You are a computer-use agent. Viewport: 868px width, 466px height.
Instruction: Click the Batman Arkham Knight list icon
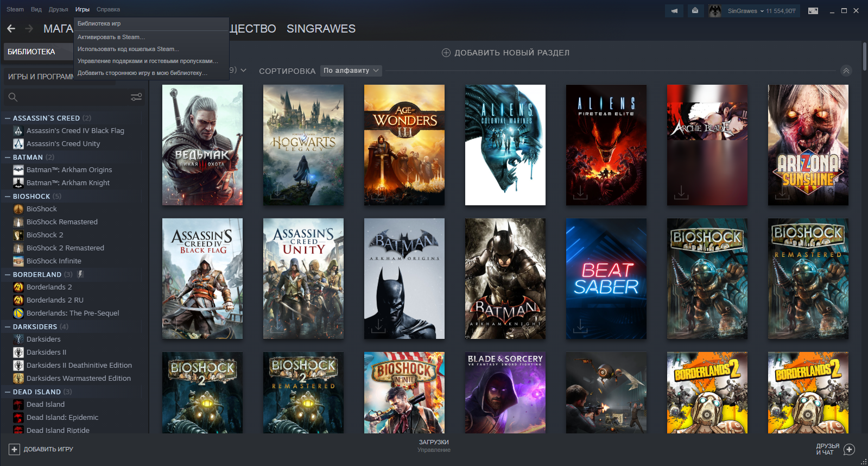(18, 183)
